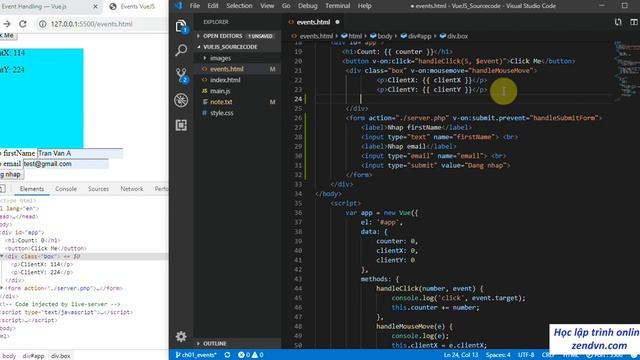Open the Elements tab in DevTools
This screenshot has height=360, width=640.
(x=31, y=189)
